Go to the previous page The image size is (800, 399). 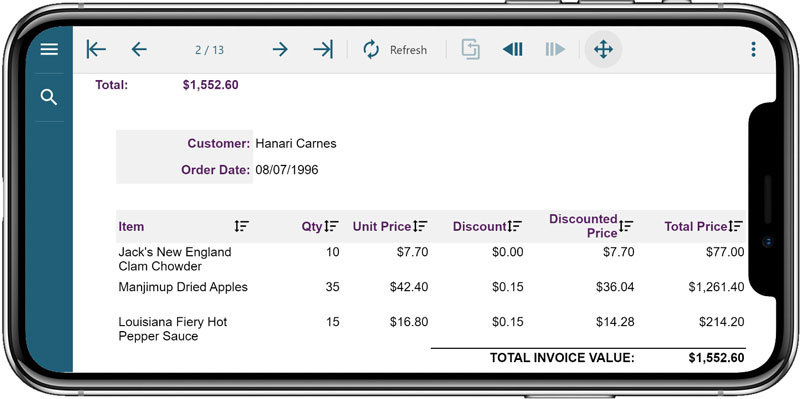[x=139, y=49]
